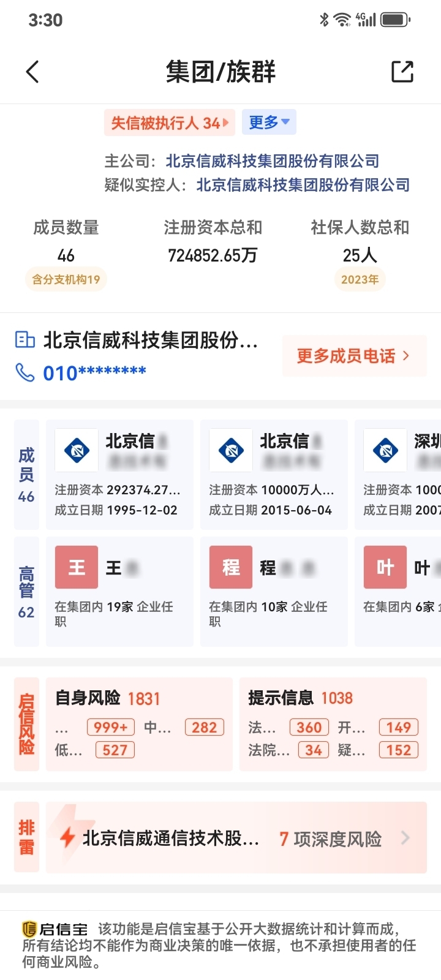Open the 疑似实控人 company link
The image size is (441, 980).
(x=303, y=185)
